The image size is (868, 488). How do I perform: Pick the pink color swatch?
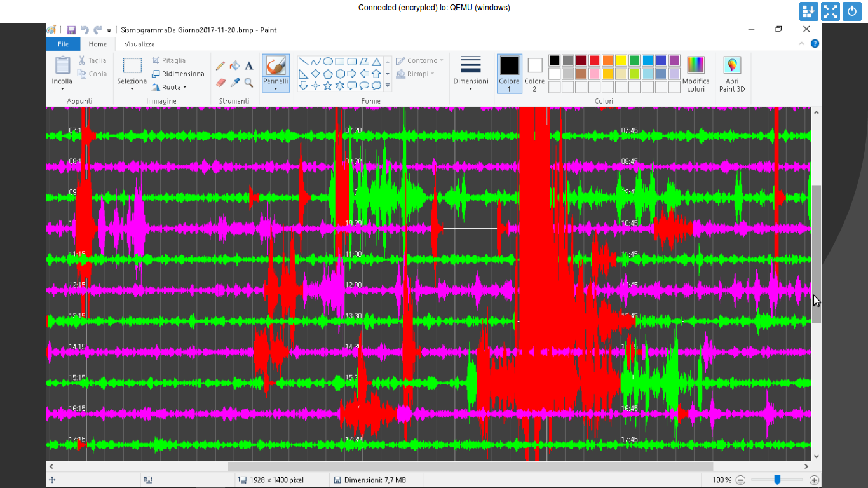point(594,74)
